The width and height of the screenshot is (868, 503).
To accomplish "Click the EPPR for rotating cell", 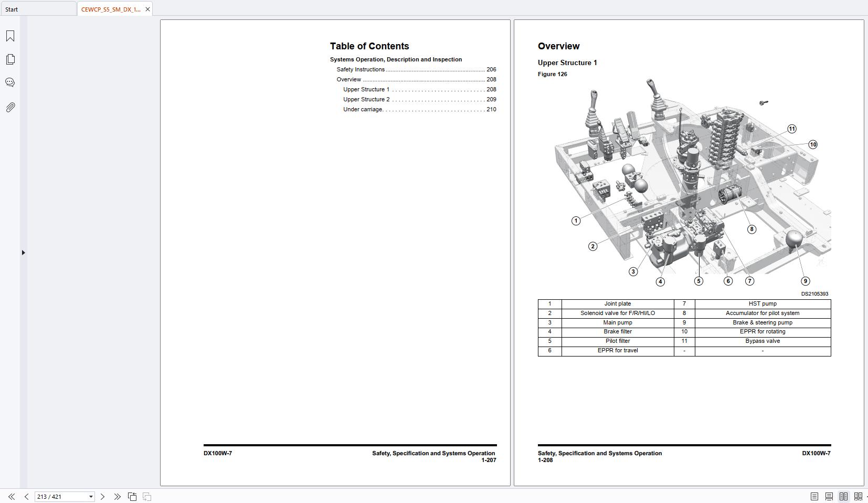I will pyautogui.click(x=763, y=332).
